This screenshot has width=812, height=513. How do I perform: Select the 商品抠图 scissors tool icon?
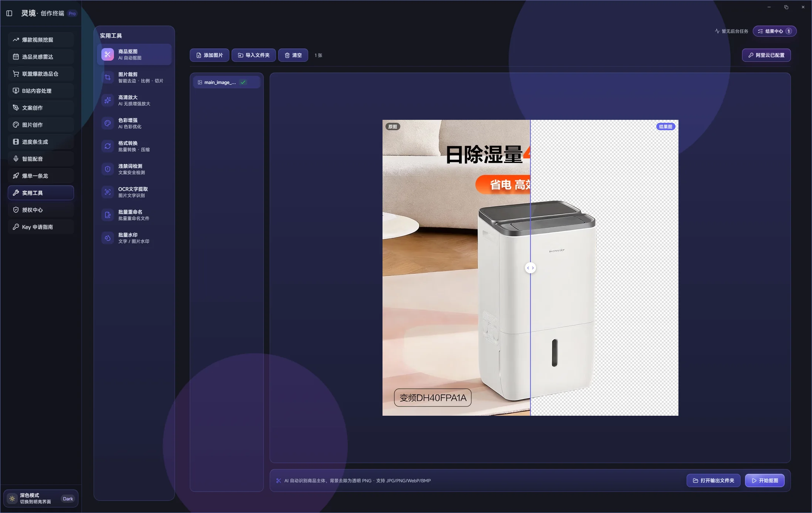tap(108, 54)
